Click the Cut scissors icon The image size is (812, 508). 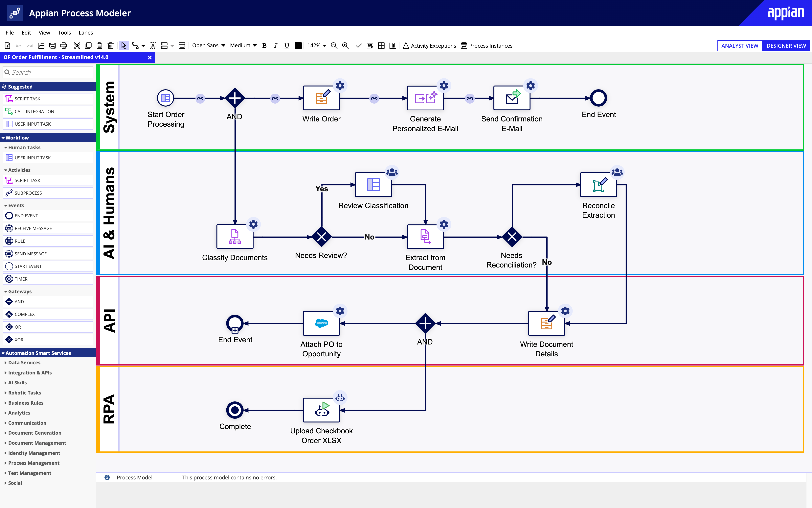click(x=77, y=46)
